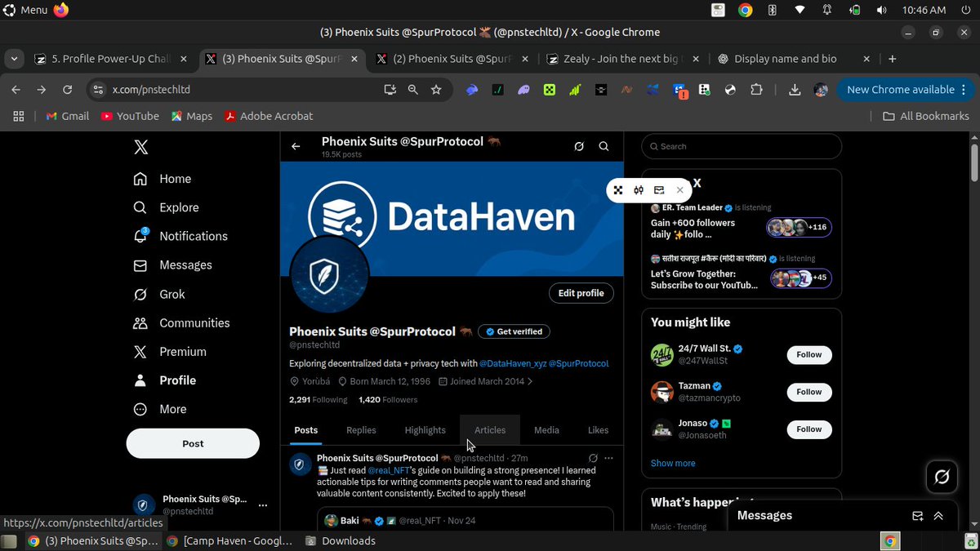Open the Explore page
This screenshot has height=551, width=980.
[166, 207]
